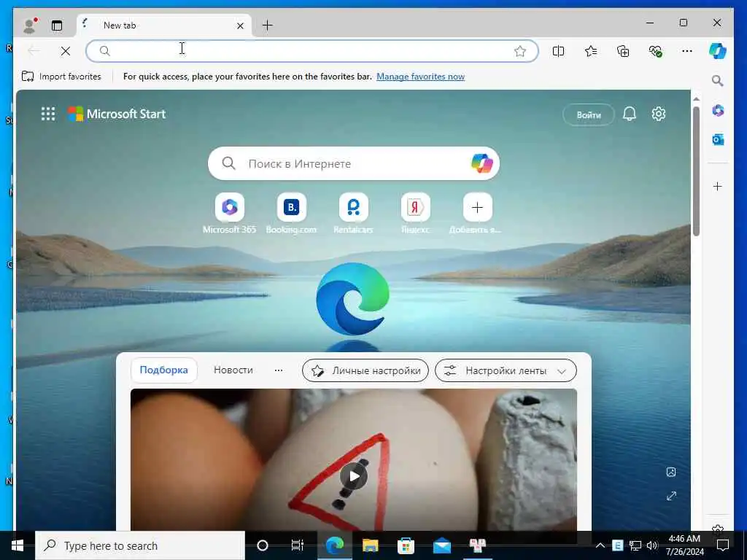The height and width of the screenshot is (560, 747).
Task: Open the Rentalcars quick link
Action: click(x=354, y=214)
